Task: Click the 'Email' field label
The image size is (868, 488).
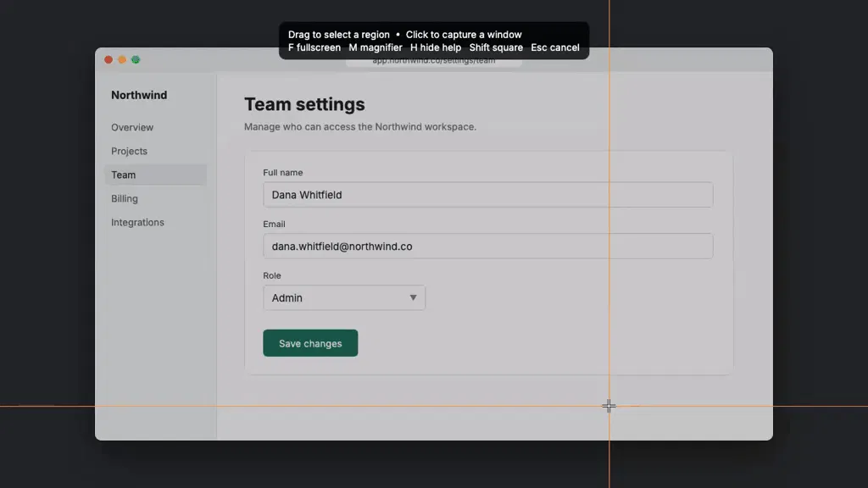Action: click(x=274, y=224)
